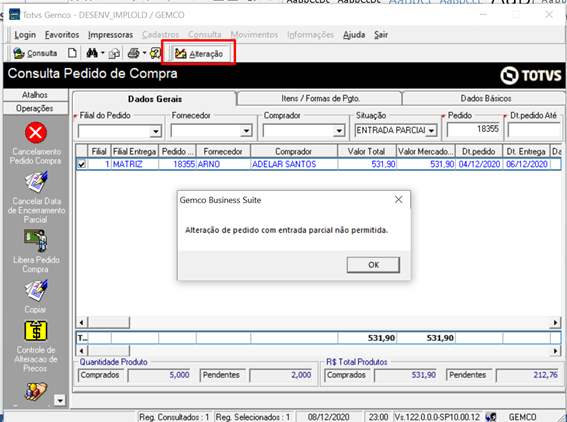Click the printer toolbar icon
Viewport: 567px width, 422px height.
click(133, 53)
